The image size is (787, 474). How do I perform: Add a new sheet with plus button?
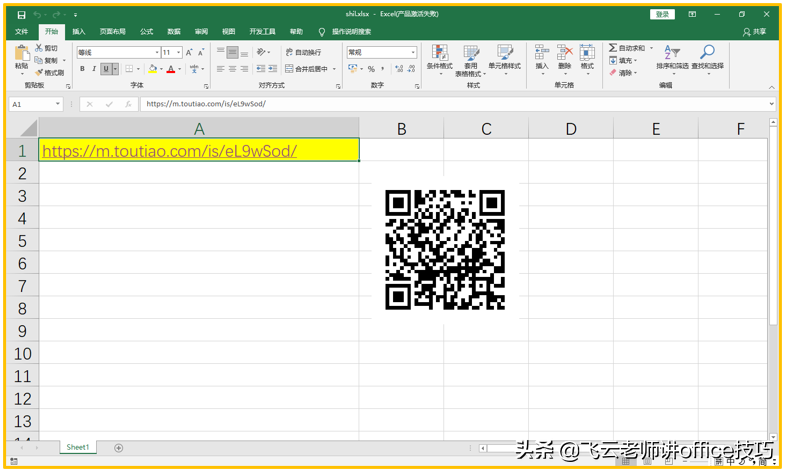[118, 448]
